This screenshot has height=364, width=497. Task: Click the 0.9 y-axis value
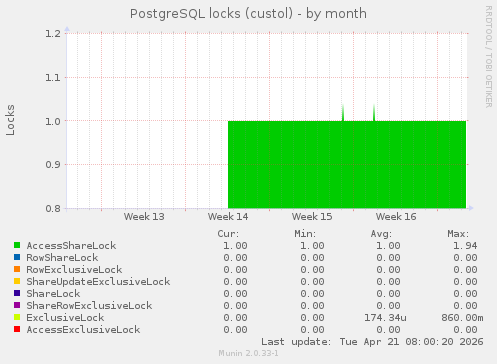pyautogui.click(x=53, y=165)
